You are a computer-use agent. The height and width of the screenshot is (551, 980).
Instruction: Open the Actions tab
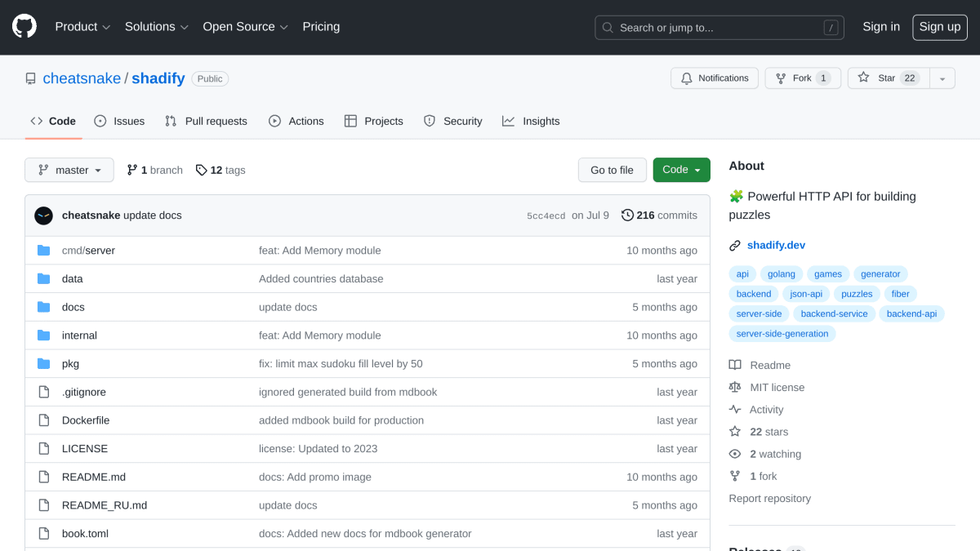296,121
